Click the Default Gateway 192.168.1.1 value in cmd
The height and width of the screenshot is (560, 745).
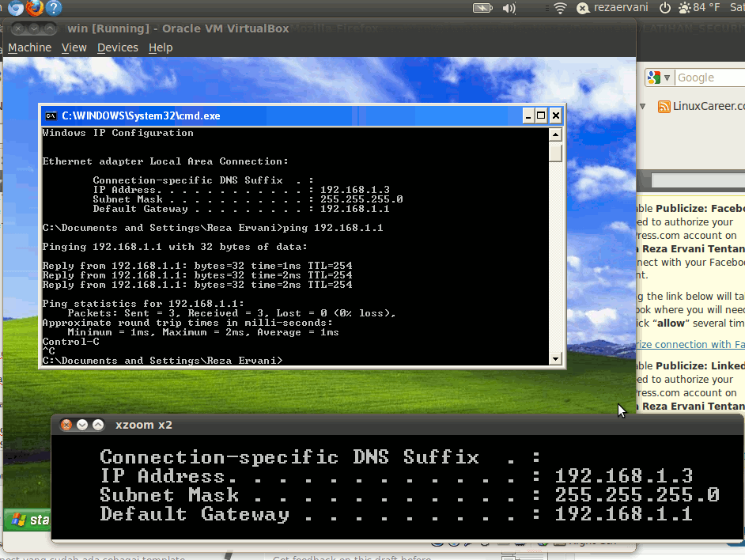click(355, 209)
